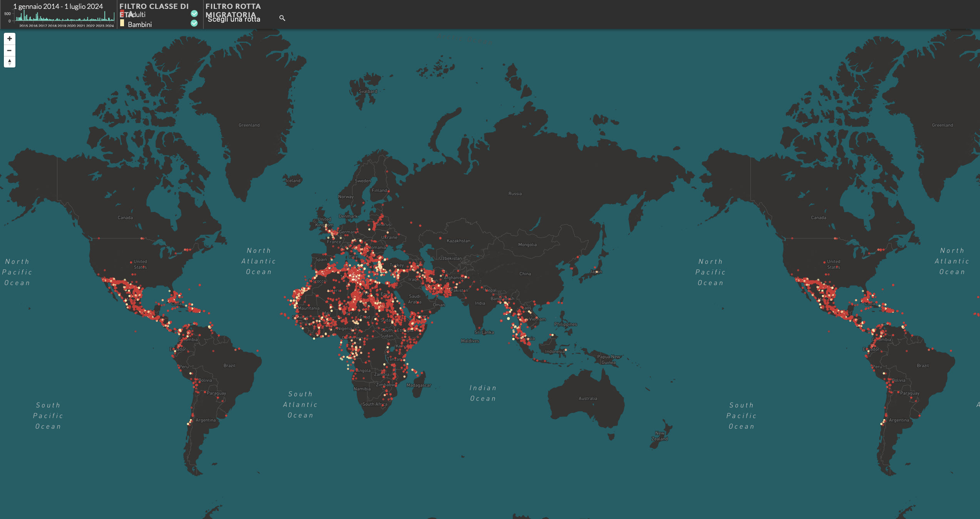Click the yellow Bambini color swatch
Viewport: 980px width, 519px height.
coord(122,24)
